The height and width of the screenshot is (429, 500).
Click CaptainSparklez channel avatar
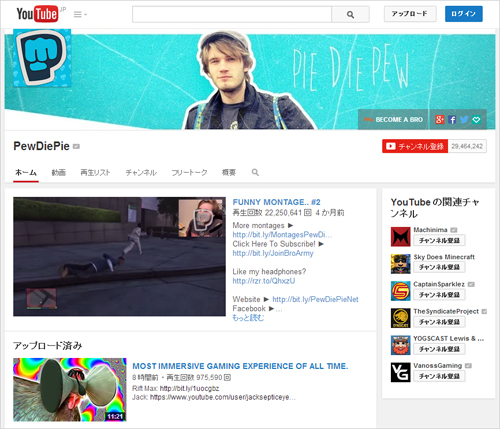(x=400, y=291)
